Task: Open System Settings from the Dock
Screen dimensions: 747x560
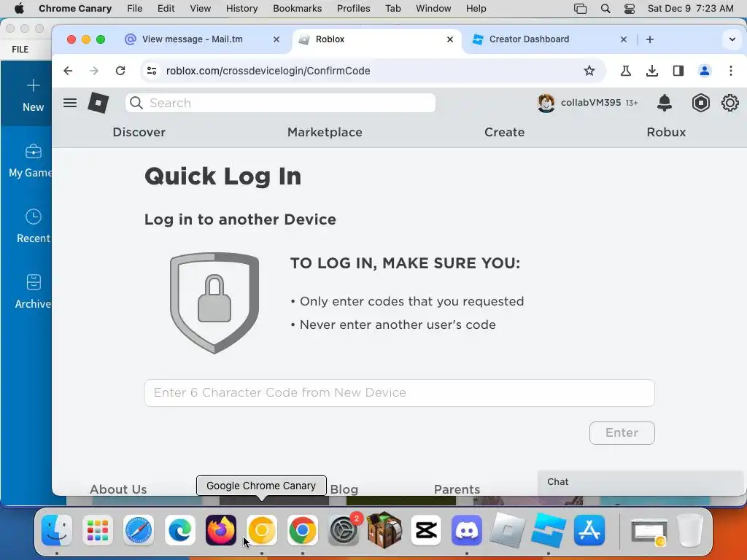Action: pyautogui.click(x=344, y=530)
